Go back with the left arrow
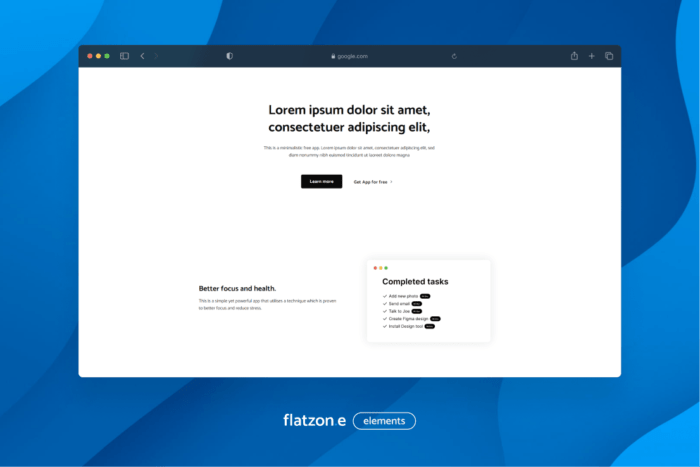 point(142,56)
